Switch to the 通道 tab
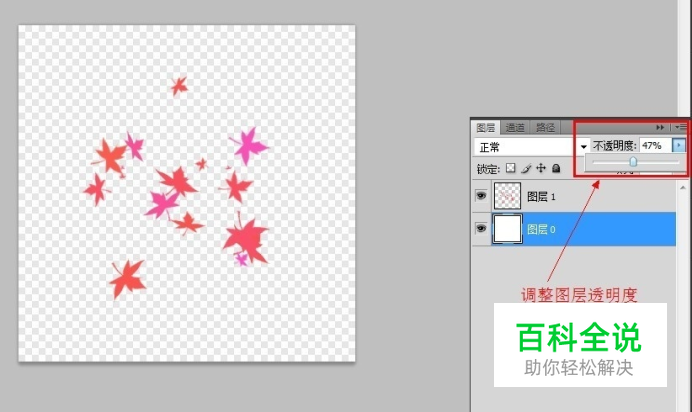Image resolution: width=692 pixels, height=412 pixels. pyautogui.click(x=515, y=127)
